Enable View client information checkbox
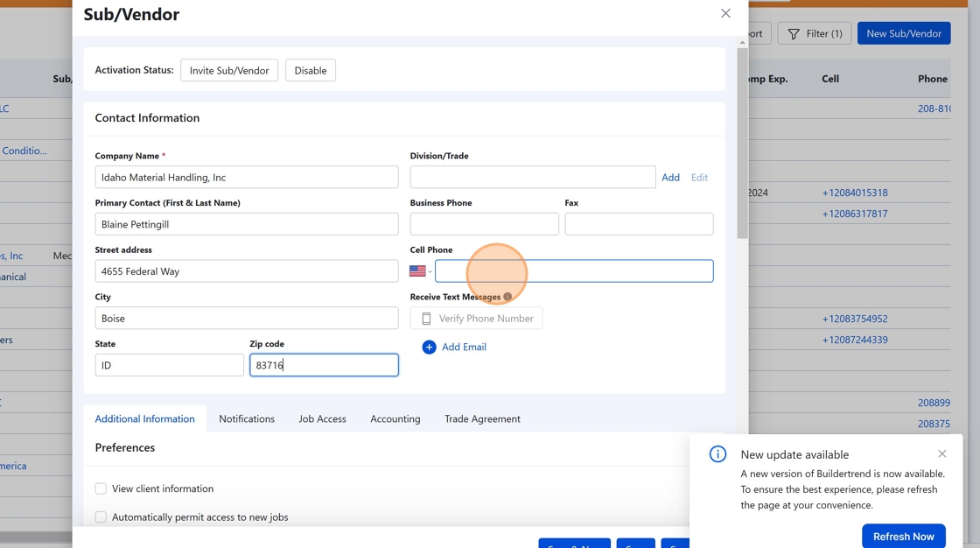The height and width of the screenshot is (548, 980). coord(101,488)
